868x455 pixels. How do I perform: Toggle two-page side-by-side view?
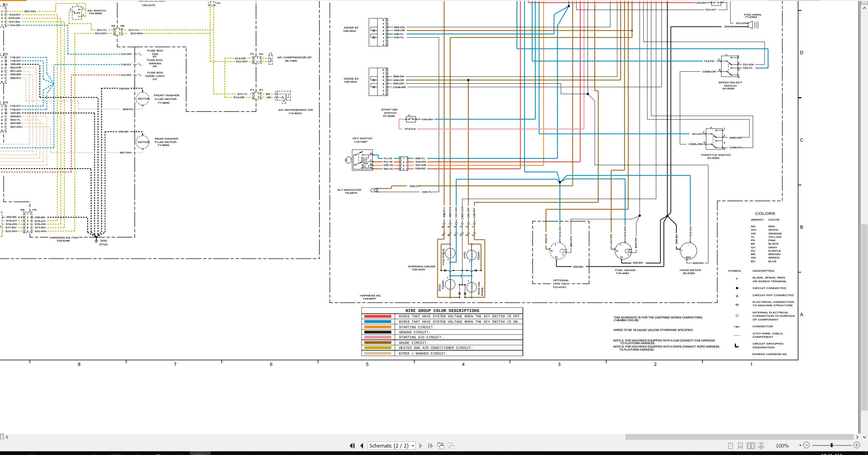[x=751, y=446]
